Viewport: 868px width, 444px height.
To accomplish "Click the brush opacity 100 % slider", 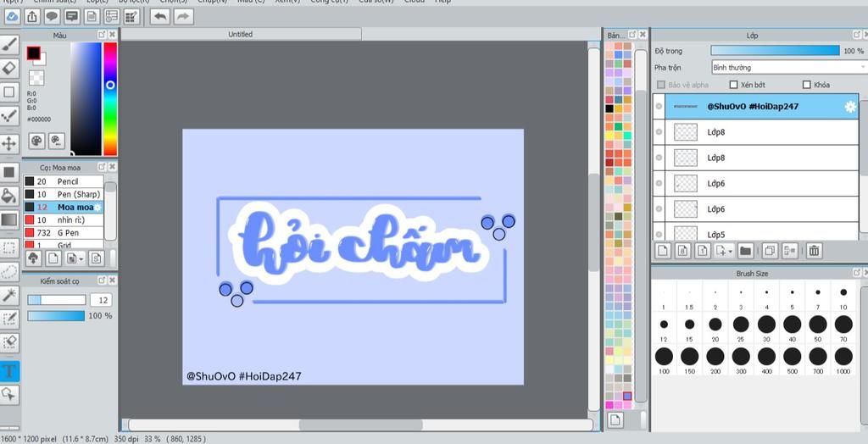I will 56,315.
